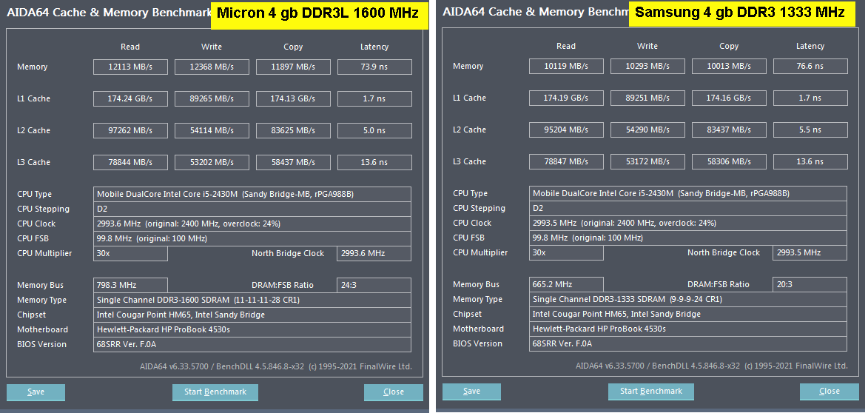
Task: Click Save button in Micron benchmark window
Action: 36,392
